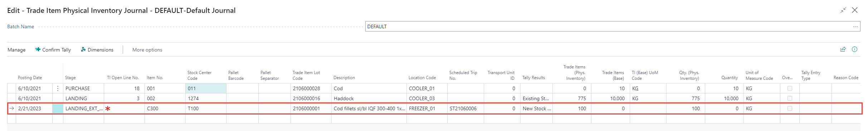Toggle the checkbox on the Haddock row

pos(790,98)
